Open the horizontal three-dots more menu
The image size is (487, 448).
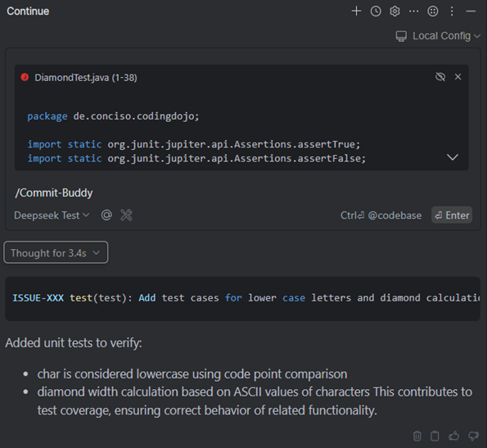(413, 11)
